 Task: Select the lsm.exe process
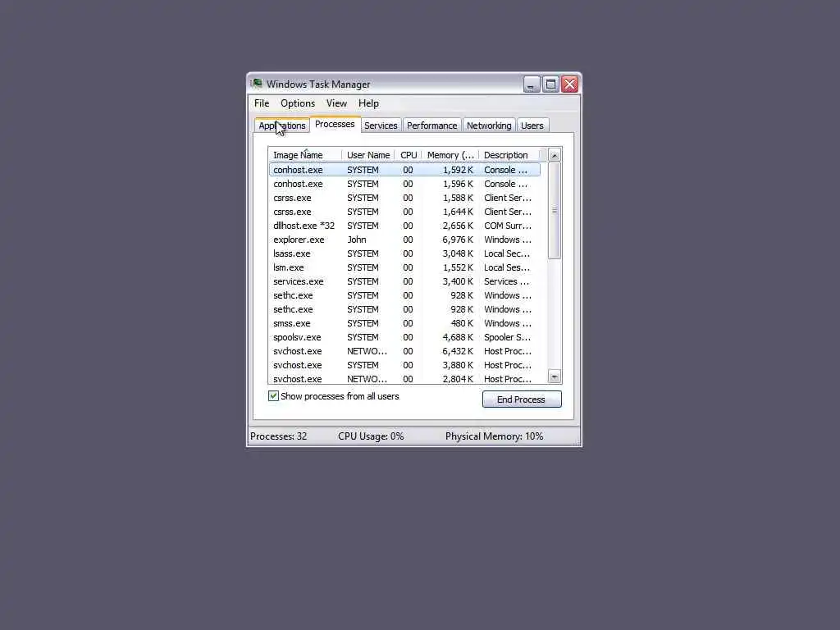click(x=404, y=267)
